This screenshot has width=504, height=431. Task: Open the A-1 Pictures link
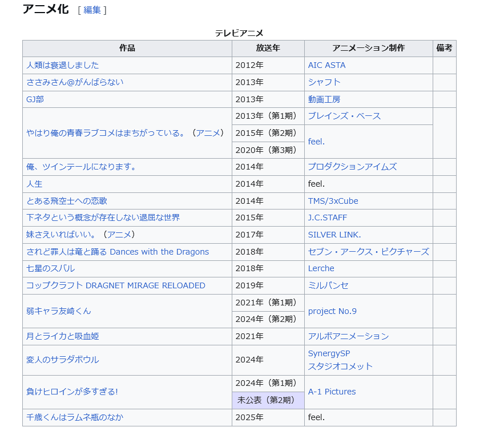pos(332,392)
